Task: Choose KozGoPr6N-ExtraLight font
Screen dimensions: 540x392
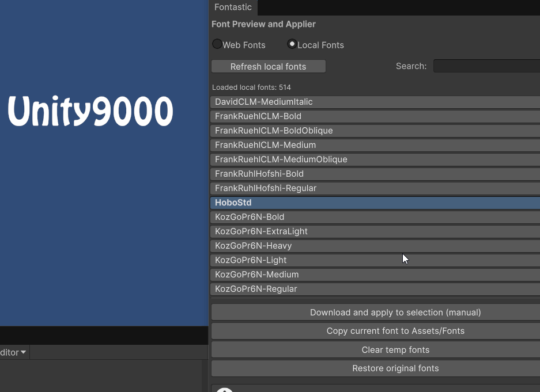Action: coord(375,232)
